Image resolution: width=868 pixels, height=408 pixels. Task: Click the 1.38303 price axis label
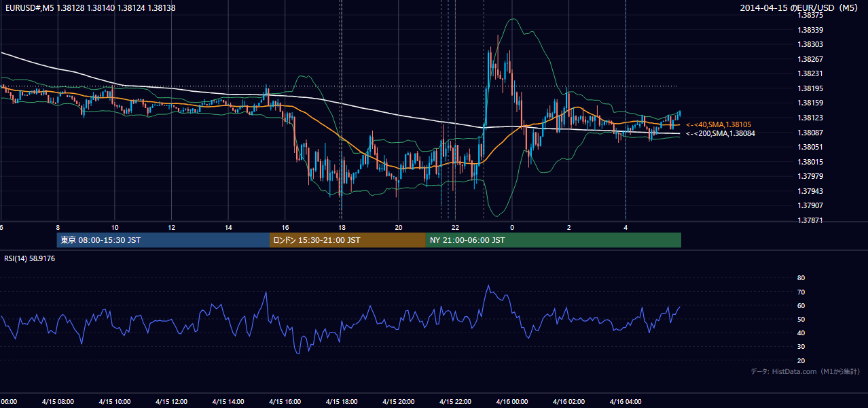pyautogui.click(x=810, y=44)
